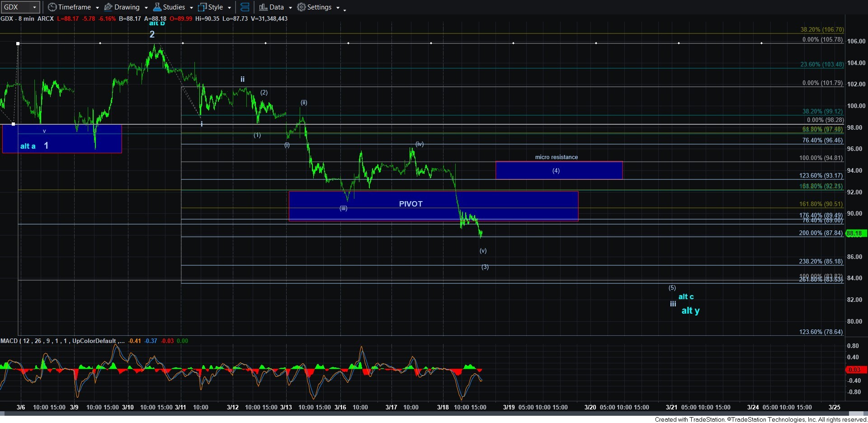Click the Studies flask icon
The height and width of the screenshot is (423, 868).
[x=157, y=7]
